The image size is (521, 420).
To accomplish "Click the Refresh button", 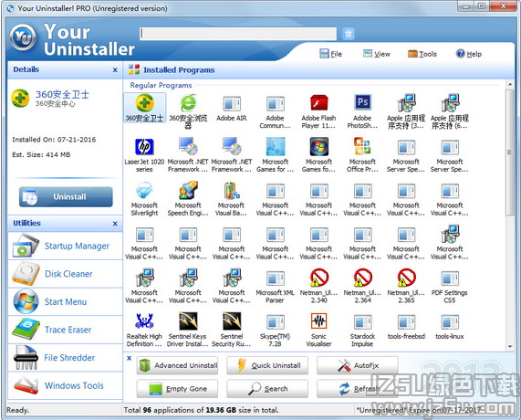I will click(x=358, y=388).
